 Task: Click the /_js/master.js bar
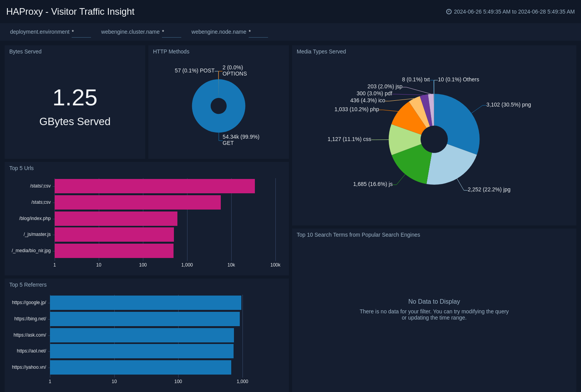click(114, 234)
